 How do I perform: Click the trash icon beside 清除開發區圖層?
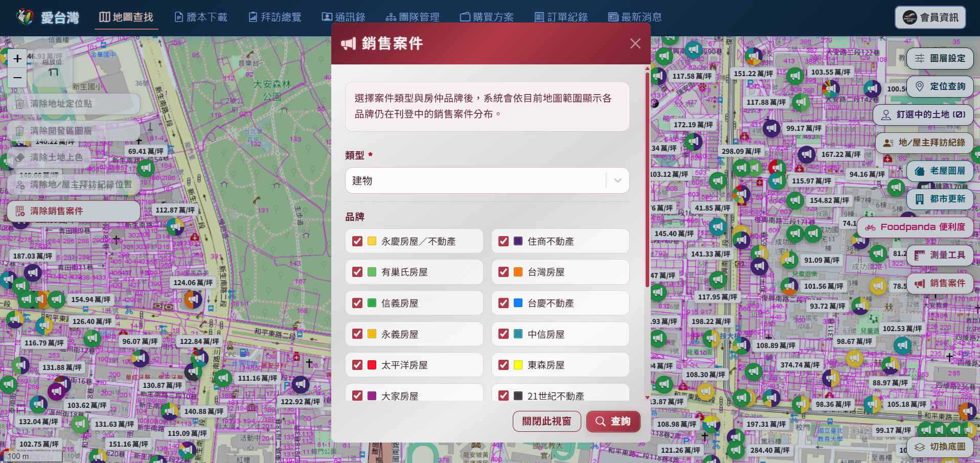point(19,131)
